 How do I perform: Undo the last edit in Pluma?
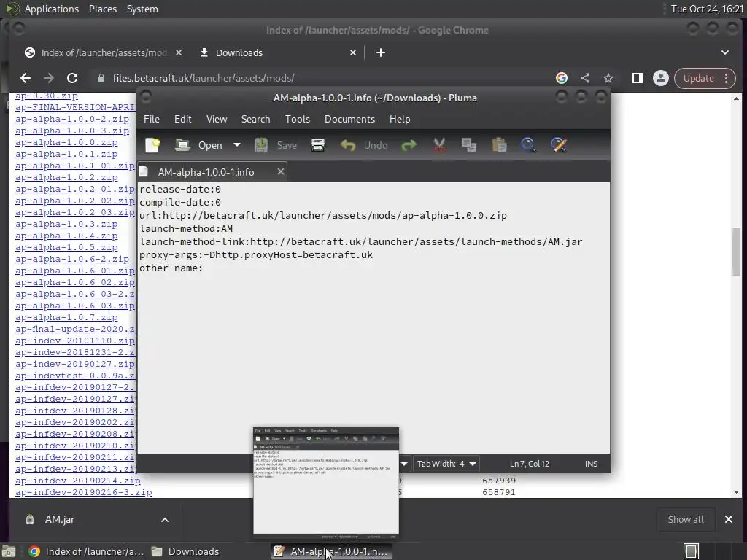point(365,145)
